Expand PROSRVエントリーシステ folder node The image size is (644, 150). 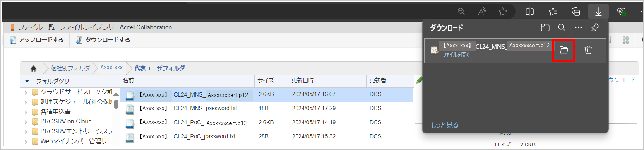26,132
